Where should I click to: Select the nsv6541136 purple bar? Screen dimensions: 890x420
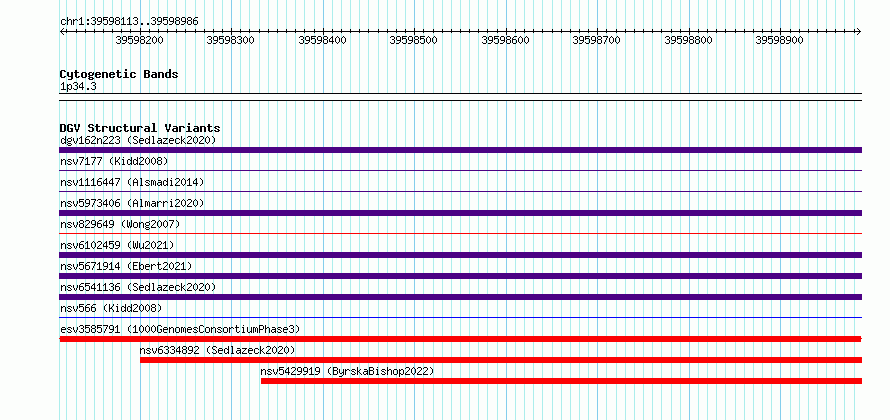[x=460, y=297]
